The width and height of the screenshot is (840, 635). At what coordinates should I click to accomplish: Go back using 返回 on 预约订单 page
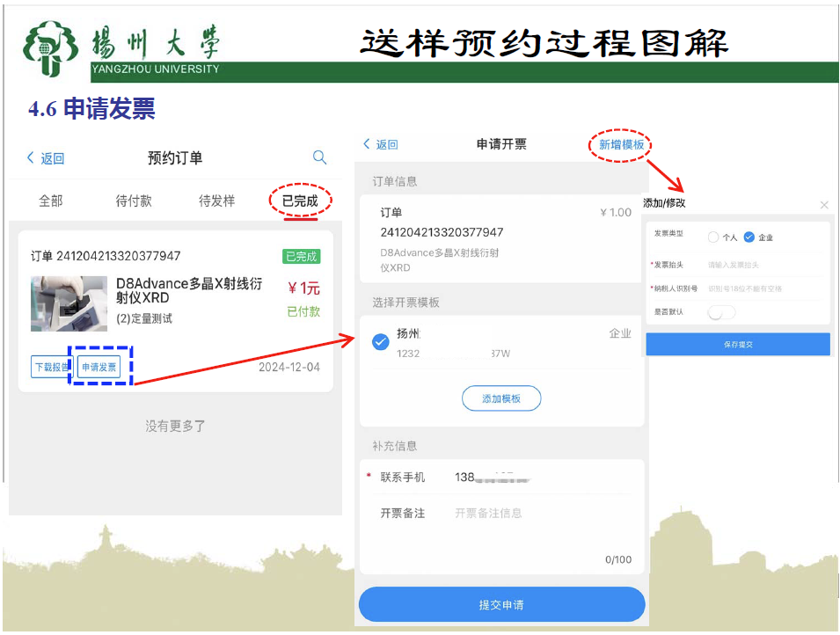46,158
